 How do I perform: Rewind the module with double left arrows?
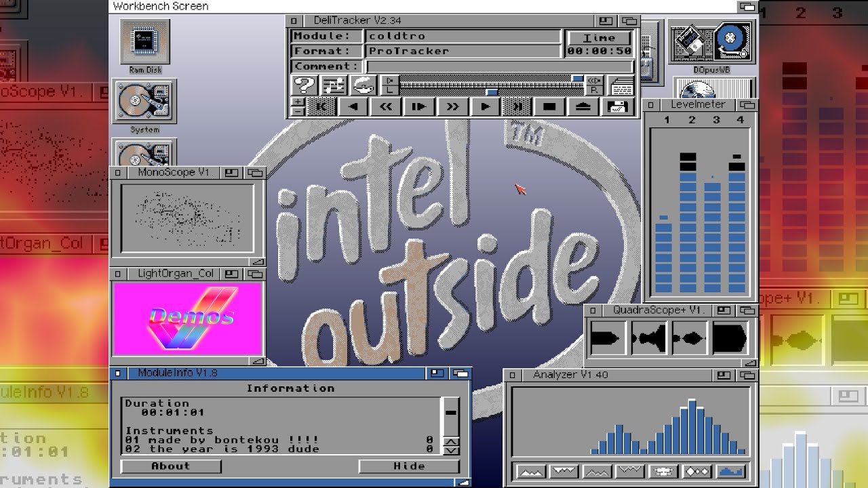click(385, 106)
